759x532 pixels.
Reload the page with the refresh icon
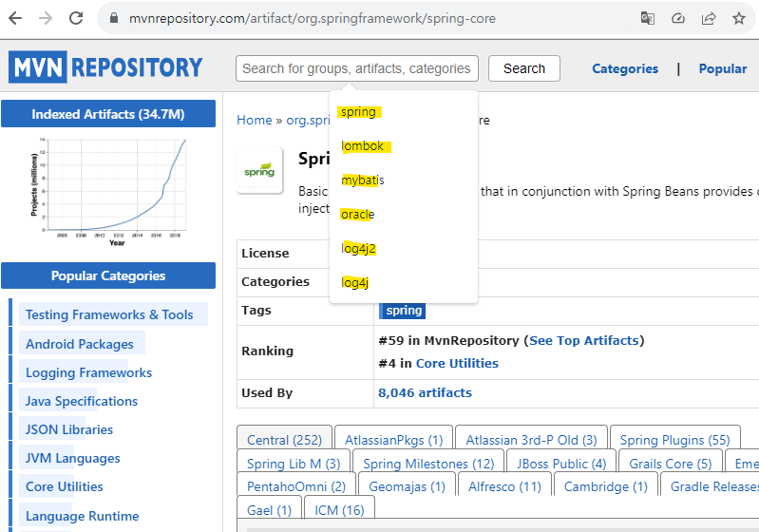pos(75,18)
